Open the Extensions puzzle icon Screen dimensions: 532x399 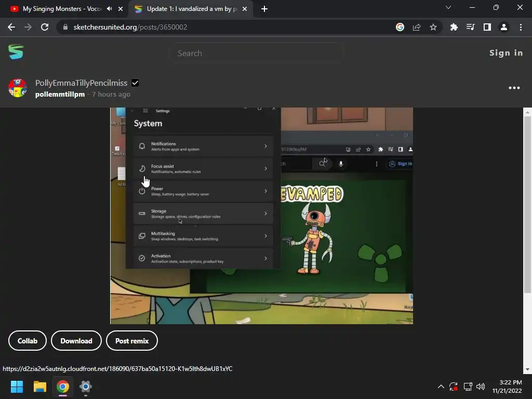[x=454, y=27]
